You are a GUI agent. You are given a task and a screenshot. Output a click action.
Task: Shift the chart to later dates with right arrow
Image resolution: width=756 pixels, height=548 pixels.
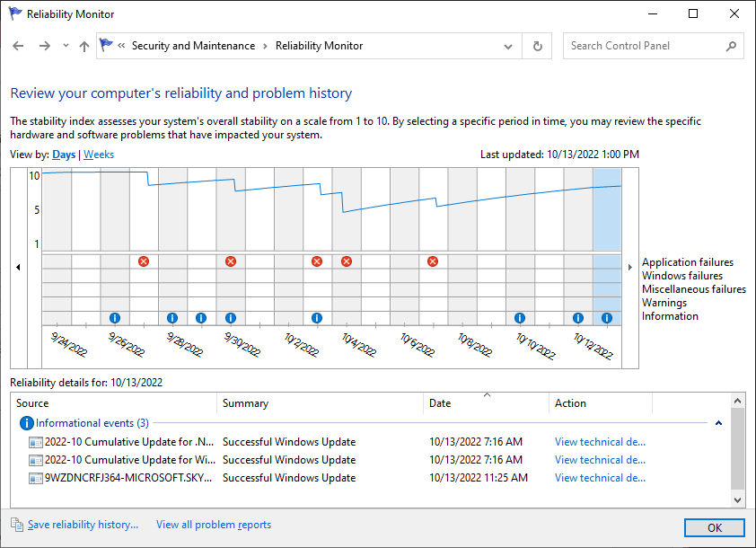(629, 267)
